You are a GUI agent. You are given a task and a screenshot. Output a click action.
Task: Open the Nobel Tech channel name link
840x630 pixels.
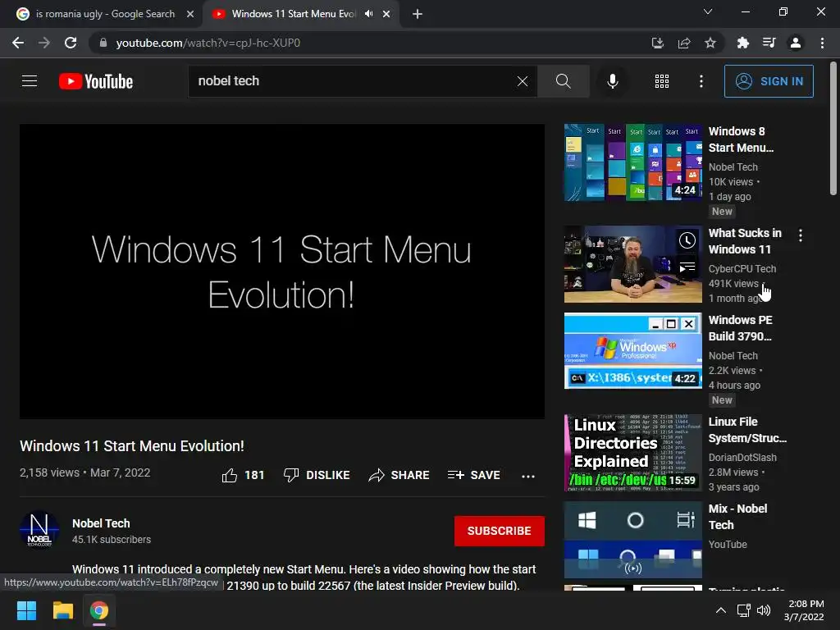tap(101, 523)
